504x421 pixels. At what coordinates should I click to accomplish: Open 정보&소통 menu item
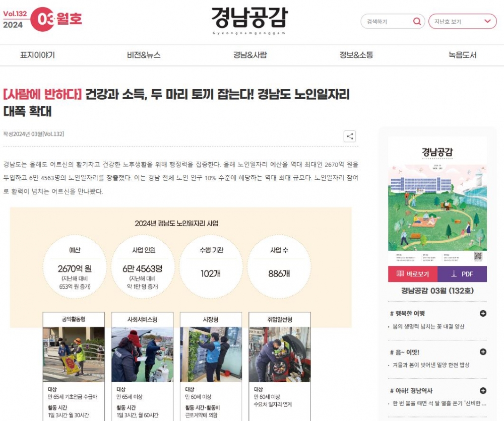point(356,55)
